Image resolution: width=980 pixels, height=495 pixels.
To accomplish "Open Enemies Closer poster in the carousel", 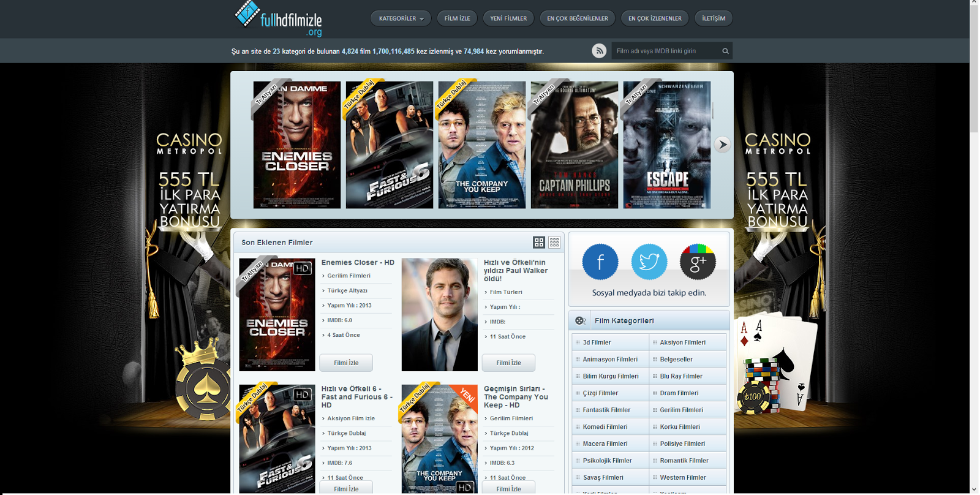I will pyautogui.click(x=297, y=145).
